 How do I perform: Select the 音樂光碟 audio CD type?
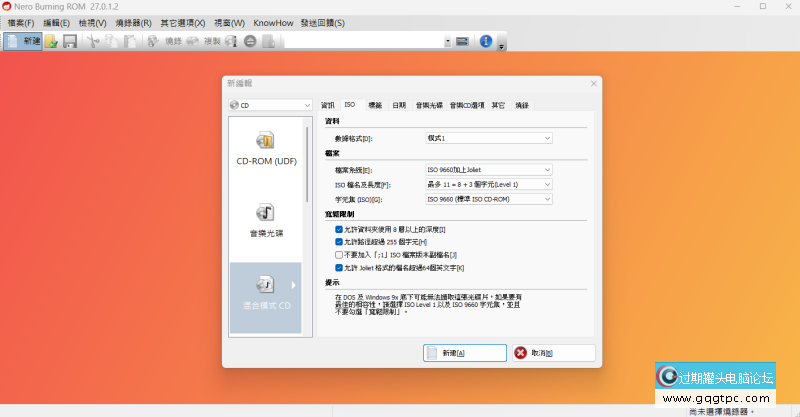(266, 220)
